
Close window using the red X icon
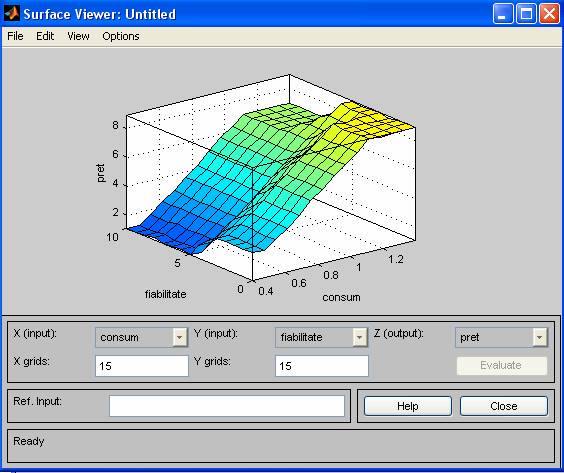[x=550, y=14]
